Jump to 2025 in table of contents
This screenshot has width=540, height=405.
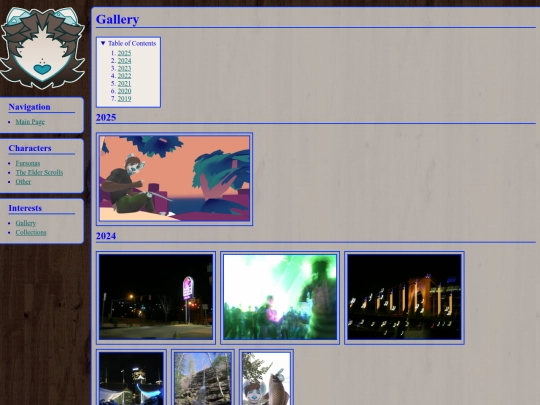[x=124, y=53]
